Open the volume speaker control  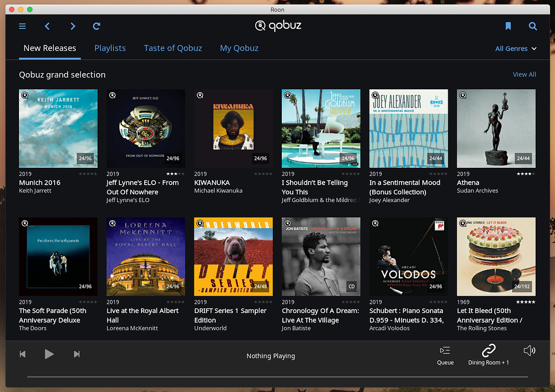pos(530,351)
